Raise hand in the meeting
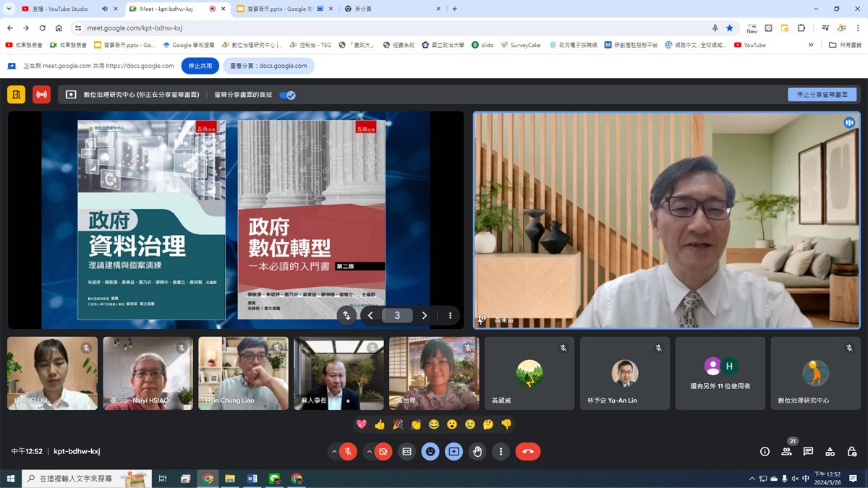Viewport: 868px width, 488px height. click(x=477, y=451)
